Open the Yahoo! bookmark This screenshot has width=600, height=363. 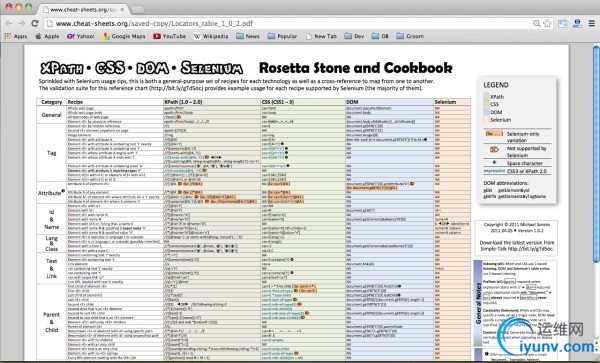tap(80, 36)
